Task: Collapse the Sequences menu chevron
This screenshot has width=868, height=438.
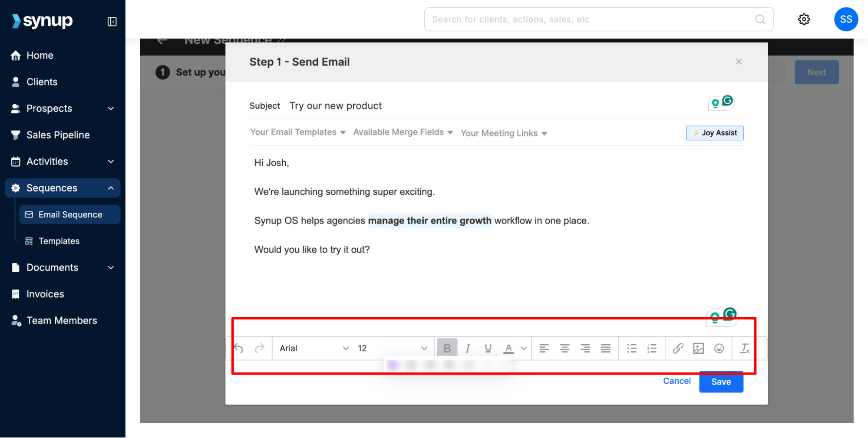Action: pos(111,188)
